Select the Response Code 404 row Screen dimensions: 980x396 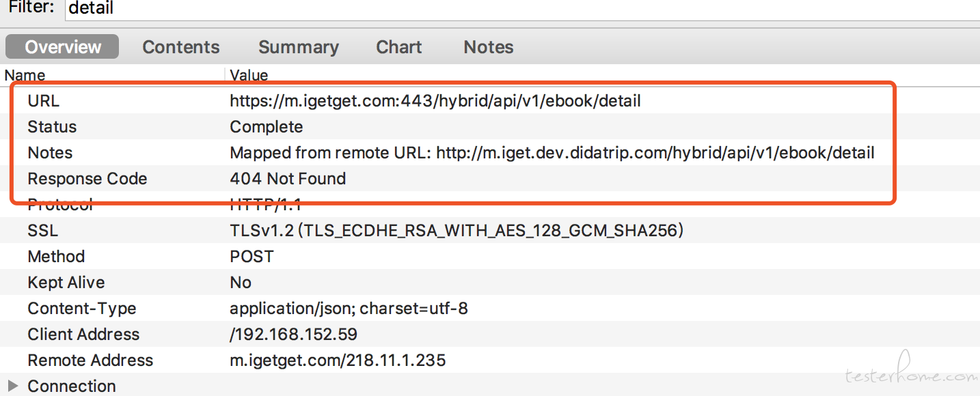(x=490, y=179)
